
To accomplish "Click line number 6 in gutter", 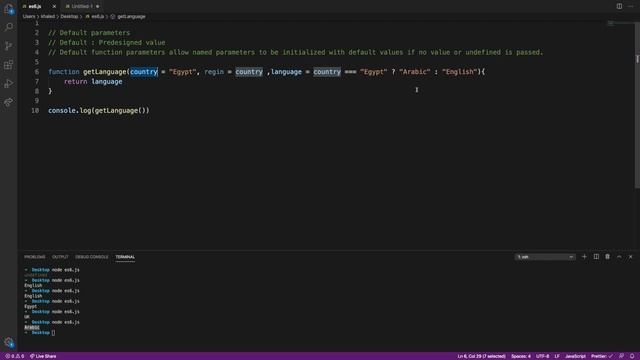I will coord(37,72).
